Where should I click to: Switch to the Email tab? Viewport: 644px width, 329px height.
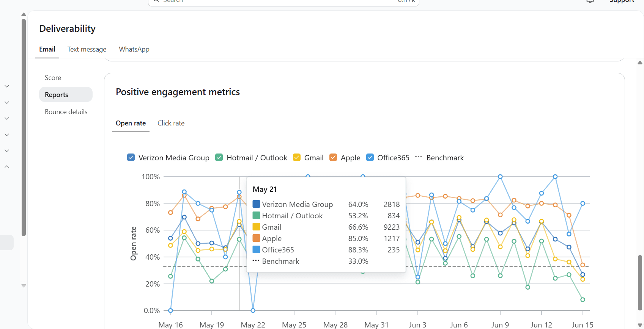point(47,49)
